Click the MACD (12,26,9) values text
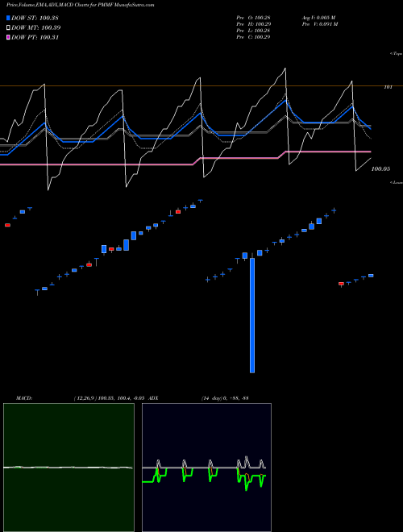Image resolution: width=403 pixels, height=532 pixels. coord(111,398)
